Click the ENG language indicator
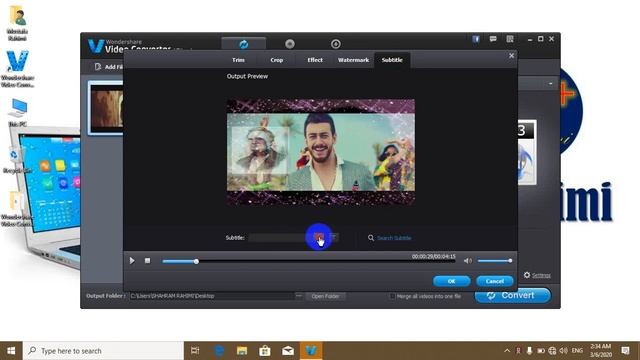Screen dimensions: 640x360 577,351
